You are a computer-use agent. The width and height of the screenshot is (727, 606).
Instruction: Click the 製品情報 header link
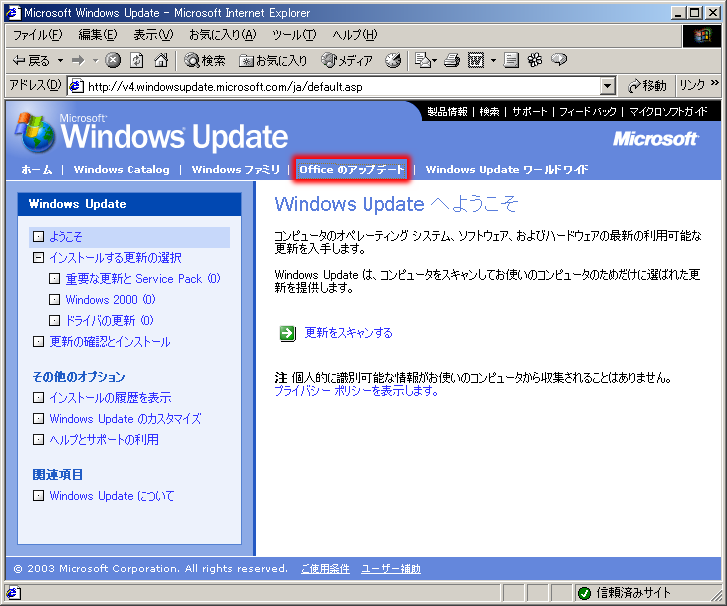447,112
